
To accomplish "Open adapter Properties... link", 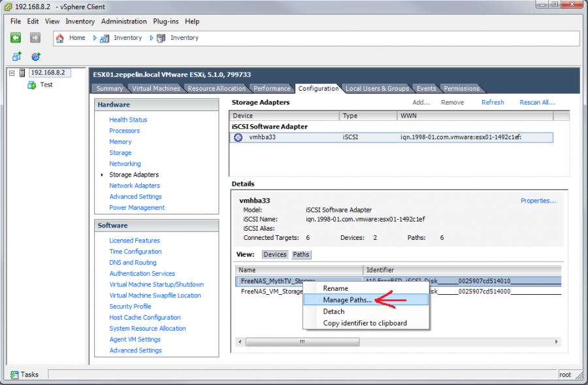I will tap(538, 201).
